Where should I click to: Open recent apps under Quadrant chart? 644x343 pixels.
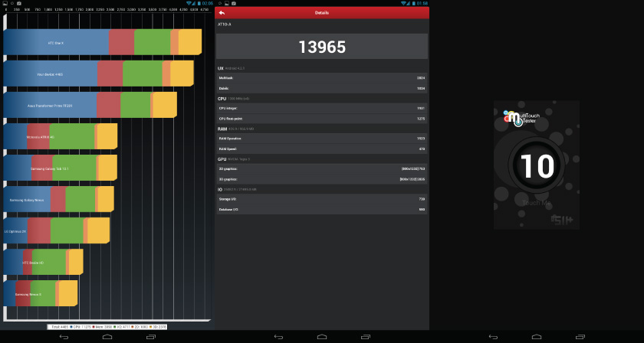[151, 337]
